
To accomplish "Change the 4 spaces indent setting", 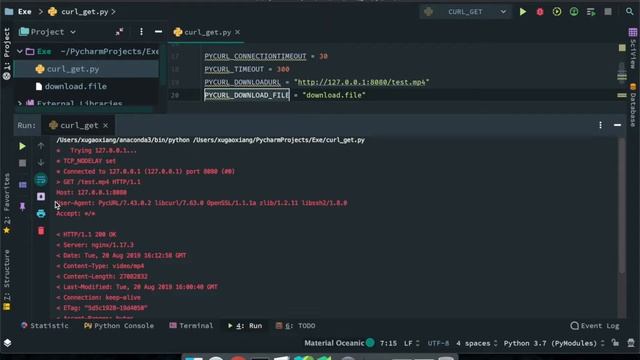I will 477,343.
